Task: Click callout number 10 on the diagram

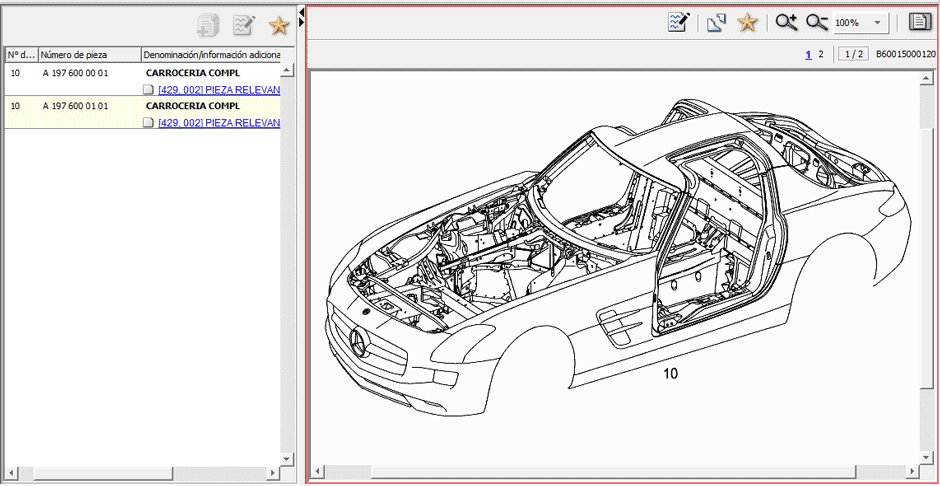Action: pyautogui.click(x=670, y=374)
